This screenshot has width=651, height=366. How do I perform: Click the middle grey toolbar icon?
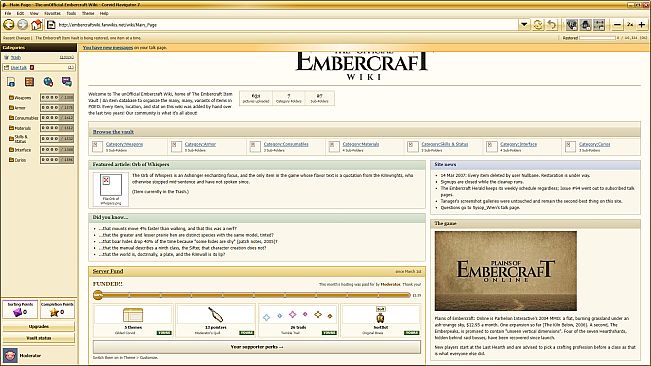point(585,25)
